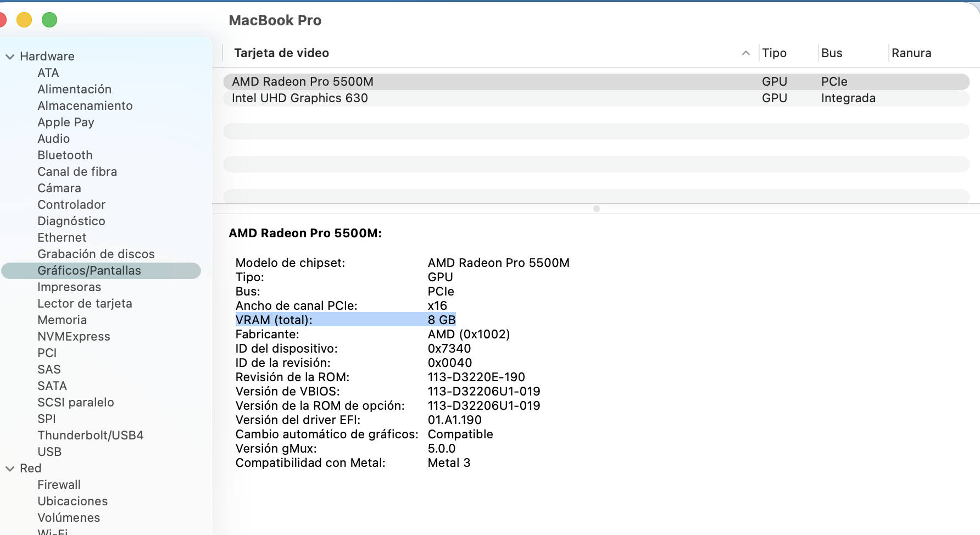The image size is (980, 535).
Task: Select Thunderbolt/USB4 in the sidebar
Action: 91,435
